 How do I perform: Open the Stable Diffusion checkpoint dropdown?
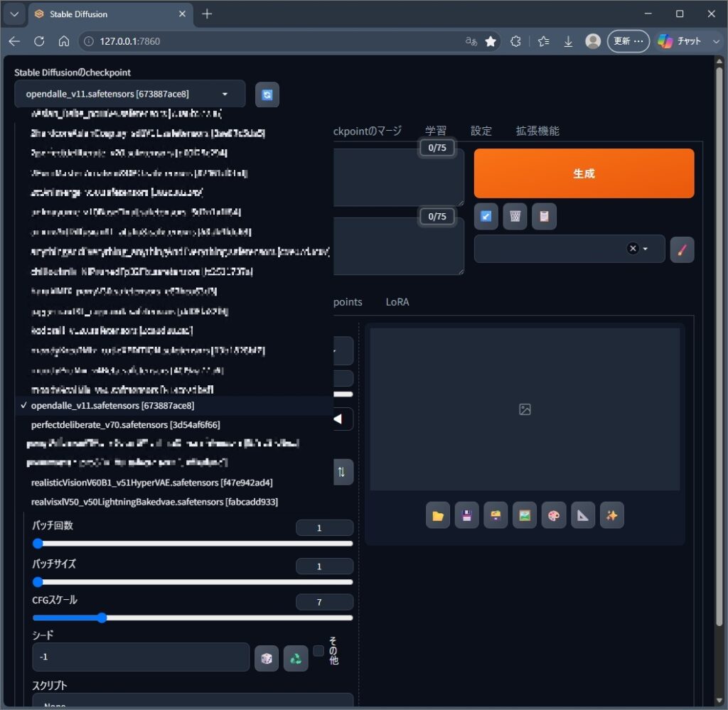click(129, 94)
